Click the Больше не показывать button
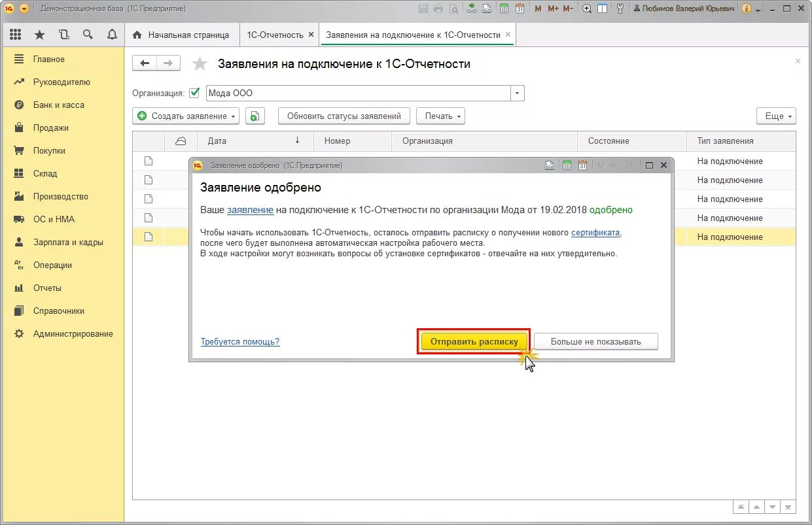Image resolution: width=812 pixels, height=525 pixels. pos(595,341)
